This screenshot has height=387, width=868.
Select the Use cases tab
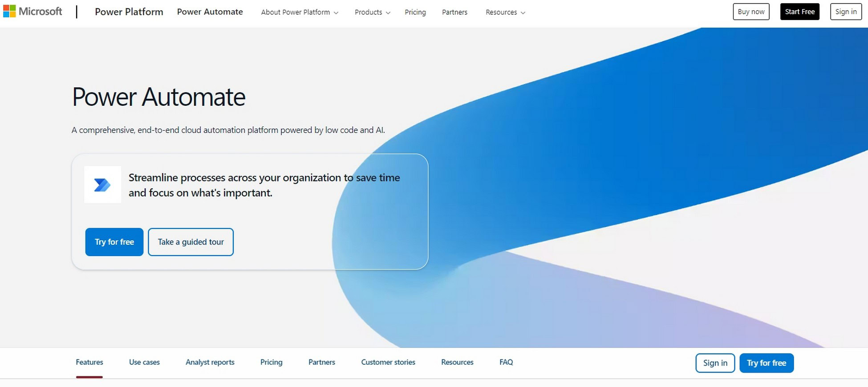[144, 362]
